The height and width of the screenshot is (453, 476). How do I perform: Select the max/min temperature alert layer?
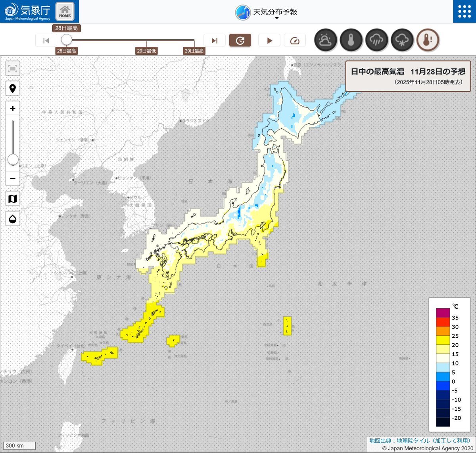(428, 40)
